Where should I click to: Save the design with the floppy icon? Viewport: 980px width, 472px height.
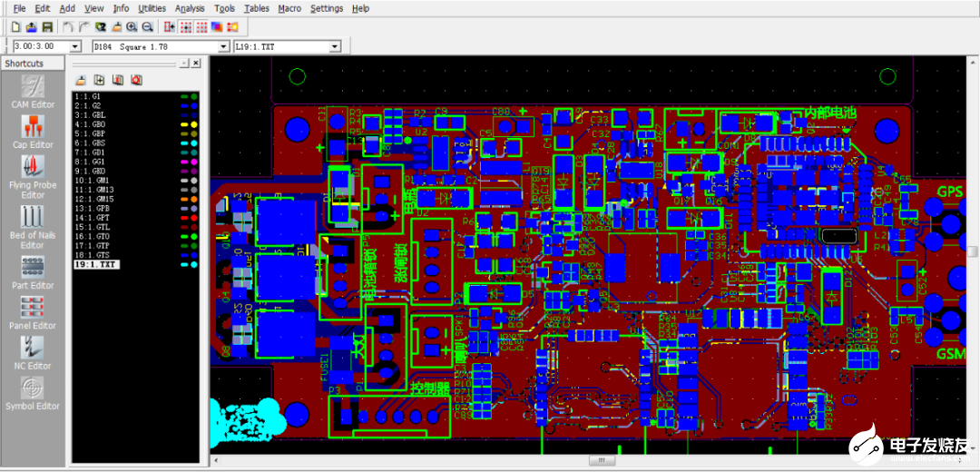coord(47,27)
